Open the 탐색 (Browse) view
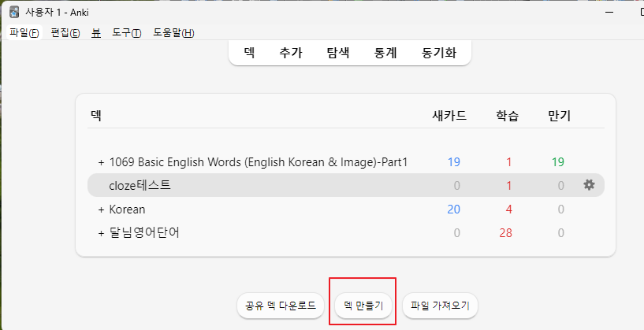 point(338,53)
